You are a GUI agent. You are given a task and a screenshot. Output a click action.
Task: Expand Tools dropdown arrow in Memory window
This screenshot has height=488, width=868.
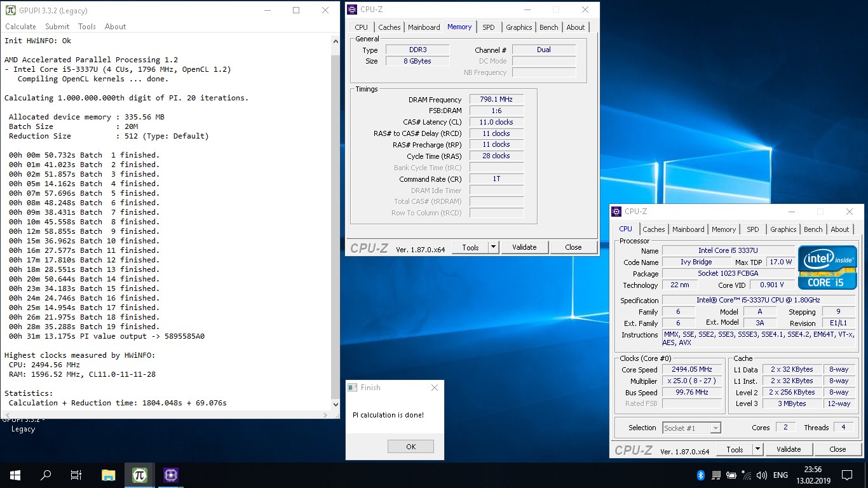(493, 247)
